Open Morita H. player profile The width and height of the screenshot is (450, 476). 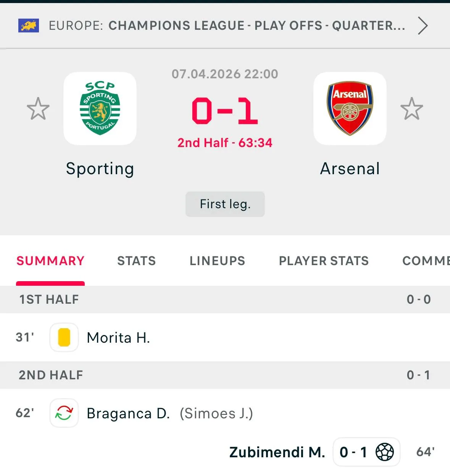pos(118,338)
